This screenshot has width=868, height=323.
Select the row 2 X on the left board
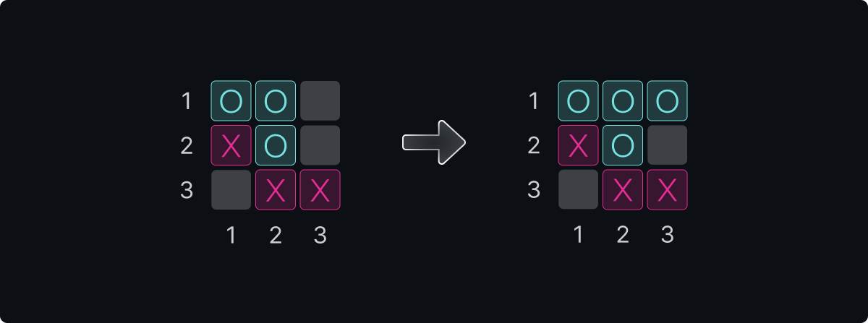231,145
